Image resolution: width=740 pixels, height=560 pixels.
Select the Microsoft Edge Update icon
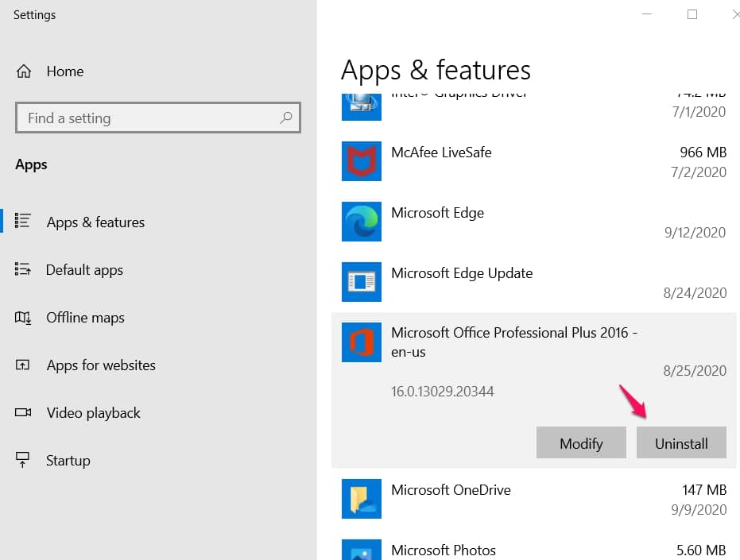362,282
